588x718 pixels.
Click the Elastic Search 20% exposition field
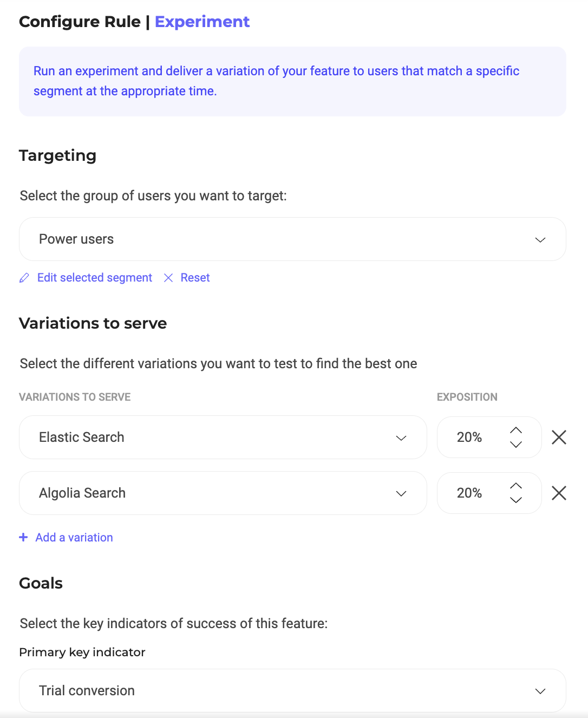(470, 438)
